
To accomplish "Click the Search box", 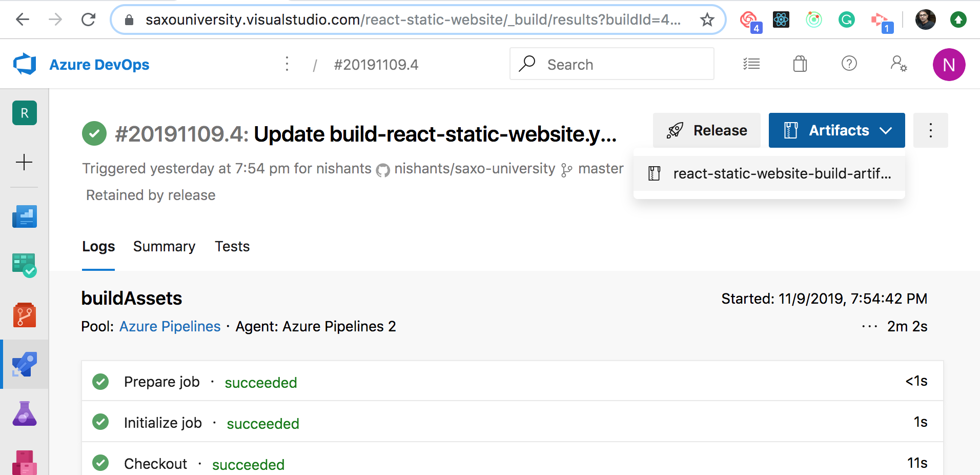I will pyautogui.click(x=612, y=64).
